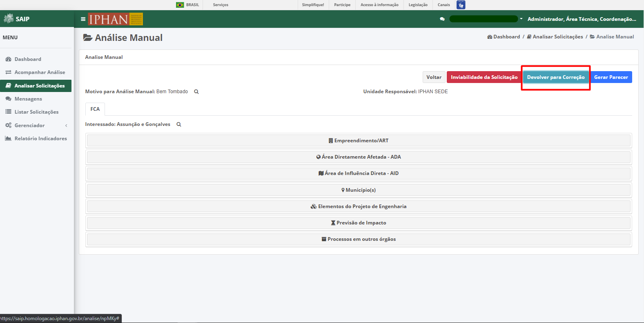Click the accessibility sign-language icon
This screenshot has height=323, width=644.
coord(461,5)
